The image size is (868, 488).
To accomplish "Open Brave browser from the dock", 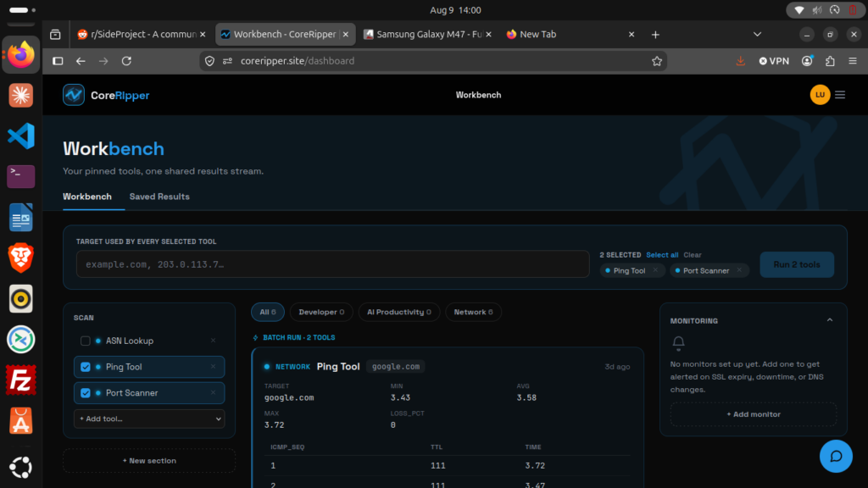I will (21, 258).
